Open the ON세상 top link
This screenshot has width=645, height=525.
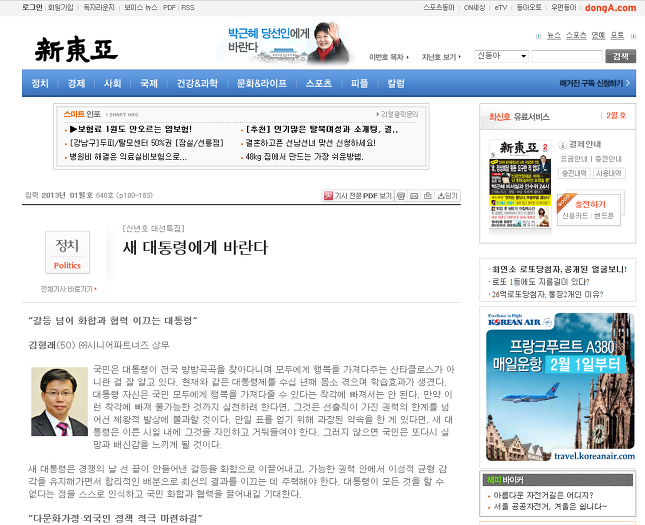point(475,7)
